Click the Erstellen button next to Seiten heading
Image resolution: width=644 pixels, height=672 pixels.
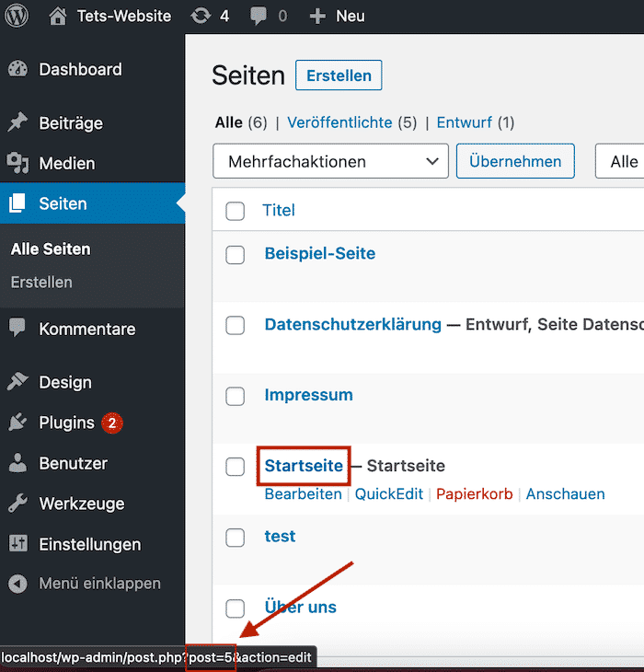pos(339,75)
